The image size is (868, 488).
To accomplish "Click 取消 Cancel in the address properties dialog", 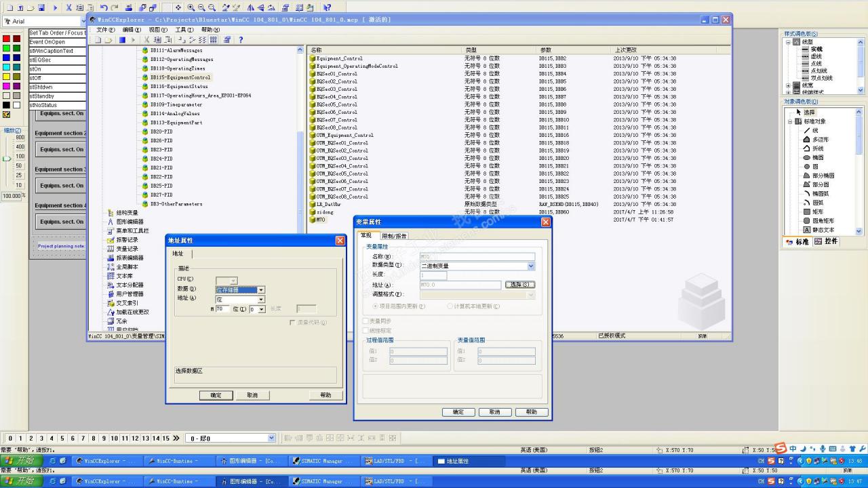I will [x=252, y=395].
